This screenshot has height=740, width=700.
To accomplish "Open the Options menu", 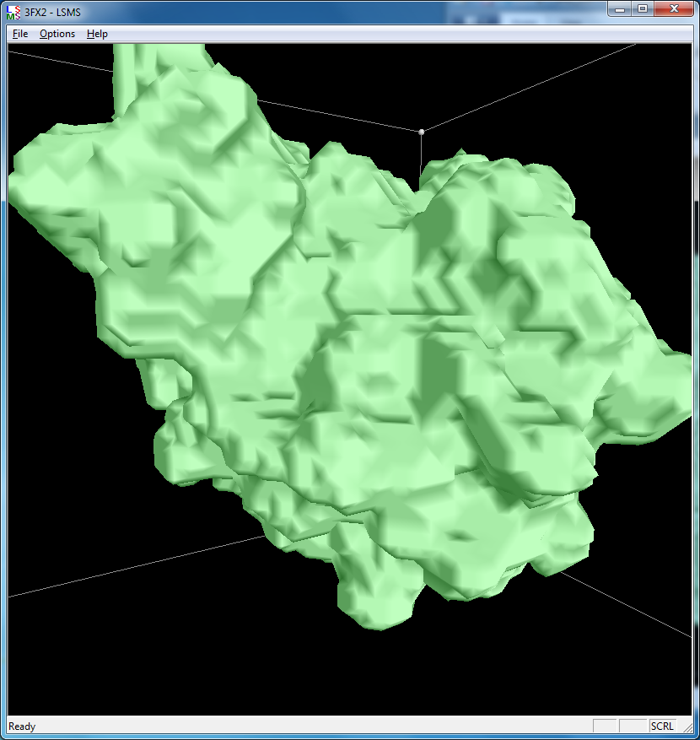I will (57, 34).
